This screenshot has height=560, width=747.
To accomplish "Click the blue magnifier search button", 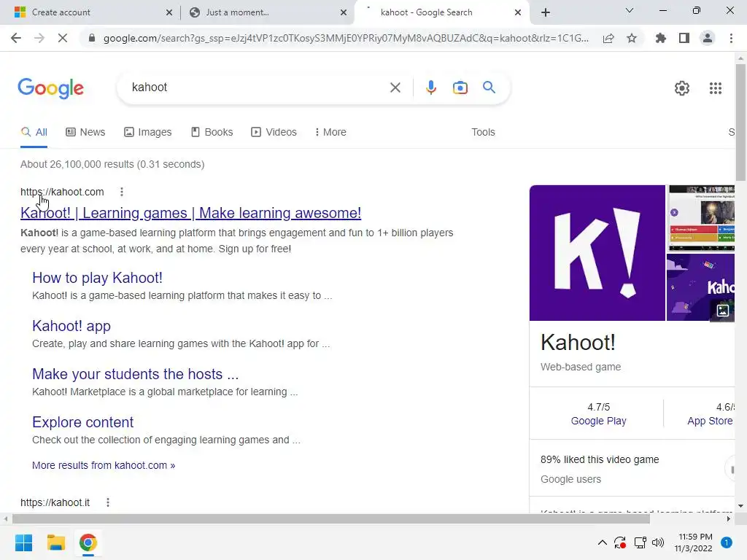I will click(x=489, y=87).
